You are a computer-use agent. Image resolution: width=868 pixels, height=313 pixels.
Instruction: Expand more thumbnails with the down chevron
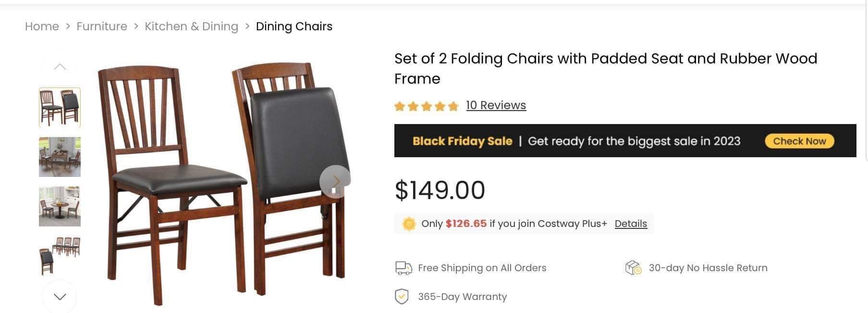click(60, 296)
